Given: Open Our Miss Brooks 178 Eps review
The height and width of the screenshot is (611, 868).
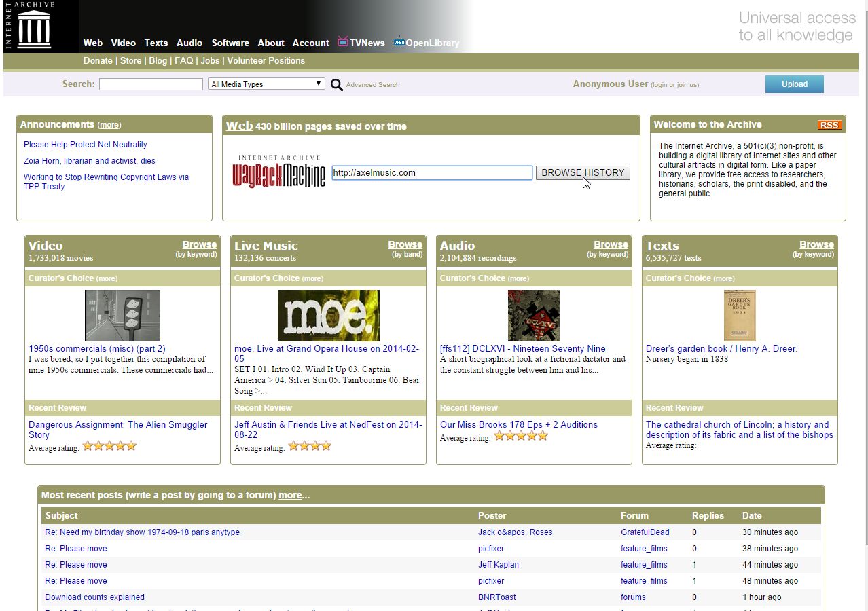Looking at the screenshot, I should click(519, 424).
